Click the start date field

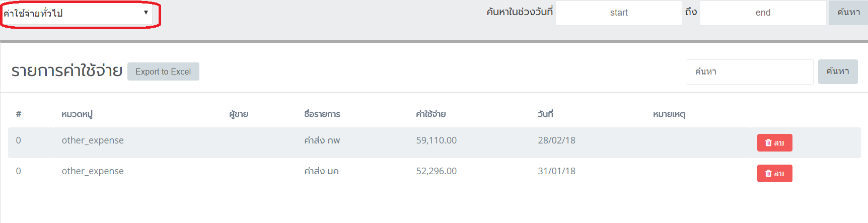pyautogui.click(x=619, y=13)
